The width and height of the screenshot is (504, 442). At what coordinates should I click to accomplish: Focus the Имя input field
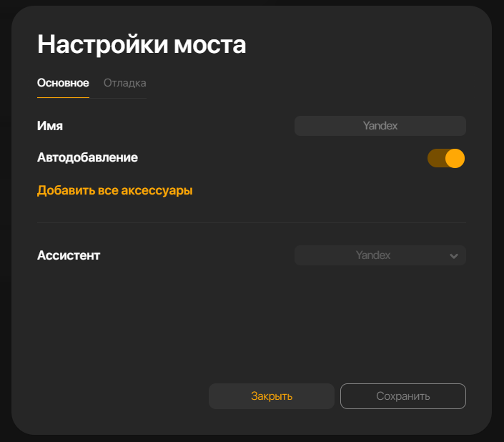tap(380, 126)
